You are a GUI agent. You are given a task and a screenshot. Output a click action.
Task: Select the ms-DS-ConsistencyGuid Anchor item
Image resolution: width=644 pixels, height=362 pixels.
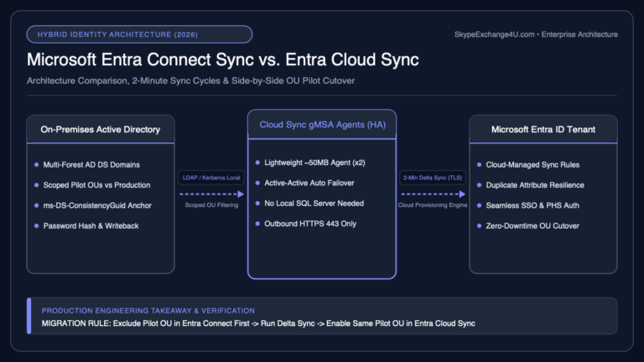click(x=97, y=205)
